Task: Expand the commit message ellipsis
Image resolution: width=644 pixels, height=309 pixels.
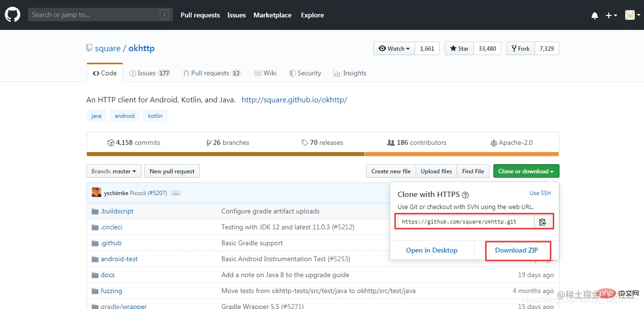Action: (176, 193)
